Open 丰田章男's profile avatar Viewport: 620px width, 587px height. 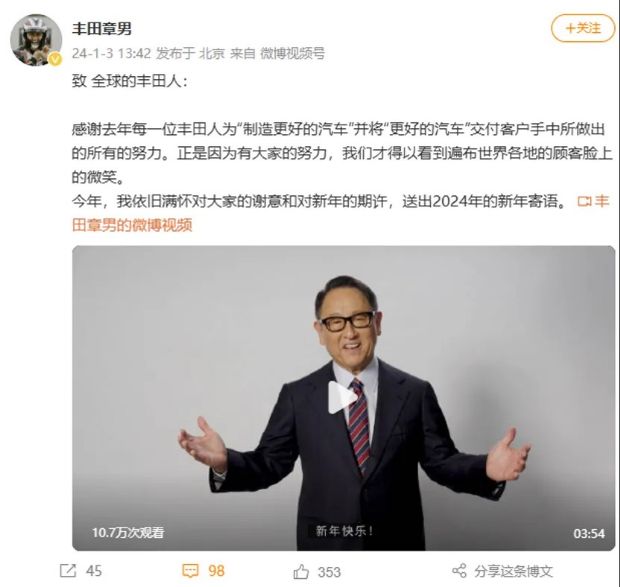[36, 40]
